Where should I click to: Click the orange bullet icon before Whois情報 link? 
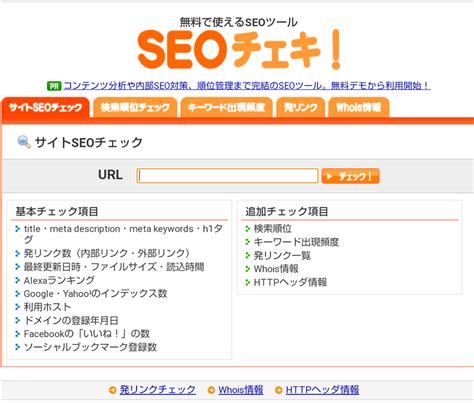tap(211, 390)
